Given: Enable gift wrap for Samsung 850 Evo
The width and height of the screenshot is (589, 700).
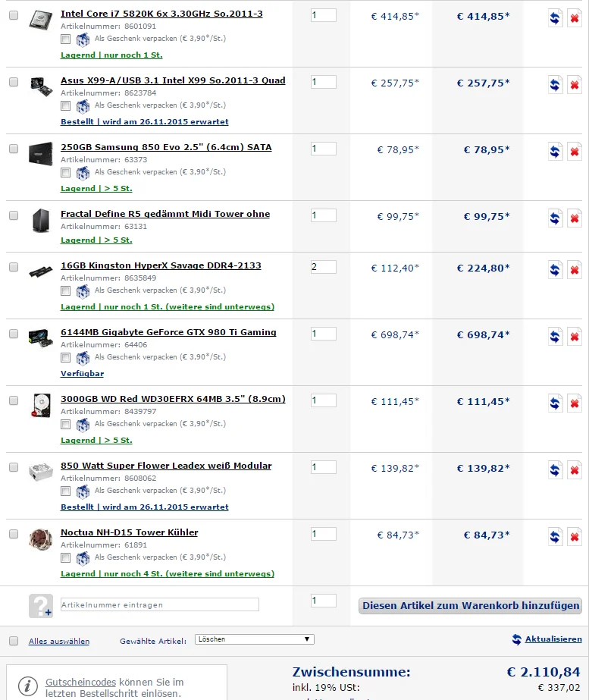Looking at the screenshot, I should (66, 172).
